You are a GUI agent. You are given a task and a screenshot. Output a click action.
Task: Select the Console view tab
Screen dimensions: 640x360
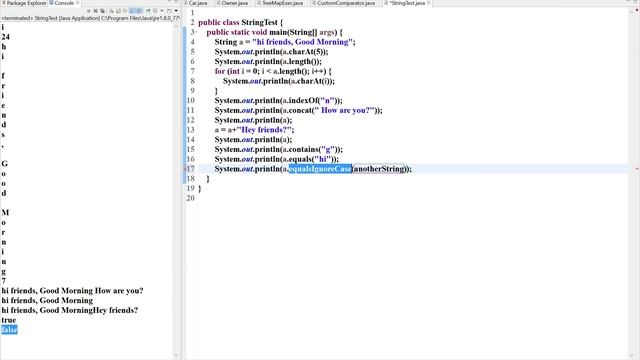pyautogui.click(x=64, y=3)
